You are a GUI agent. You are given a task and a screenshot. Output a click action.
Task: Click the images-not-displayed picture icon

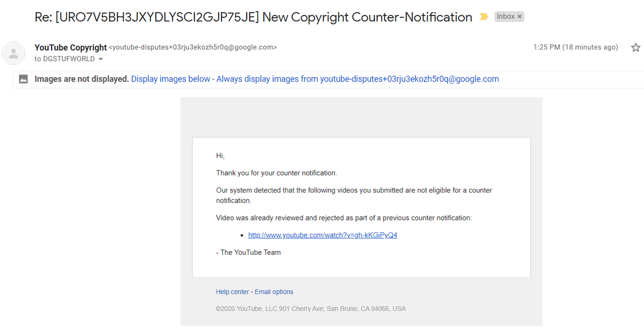(23, 79)
